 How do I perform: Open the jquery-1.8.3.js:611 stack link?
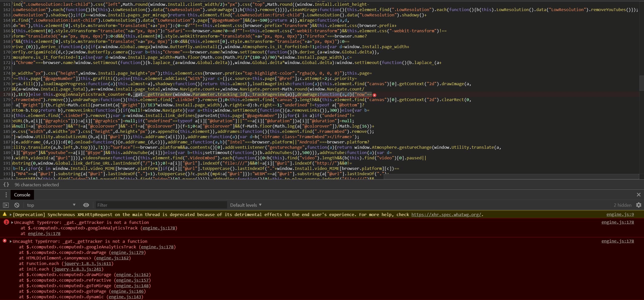87,263
